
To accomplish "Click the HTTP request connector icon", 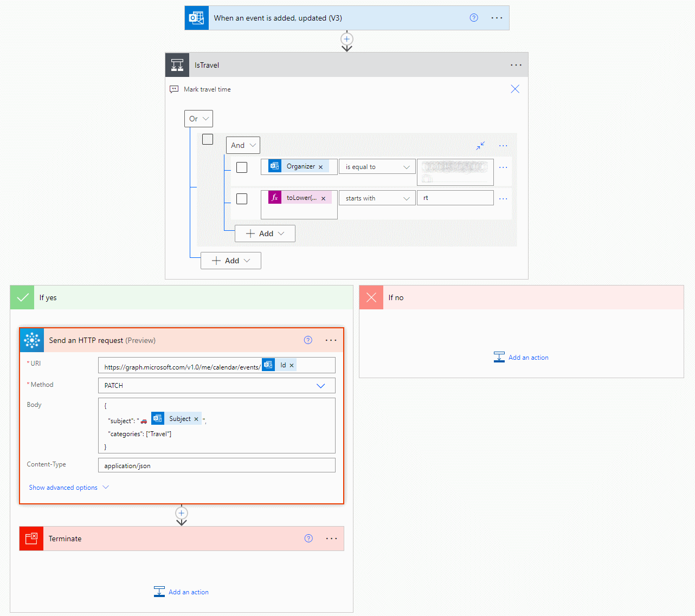I will pyautogui.click(x=32, y=340).
